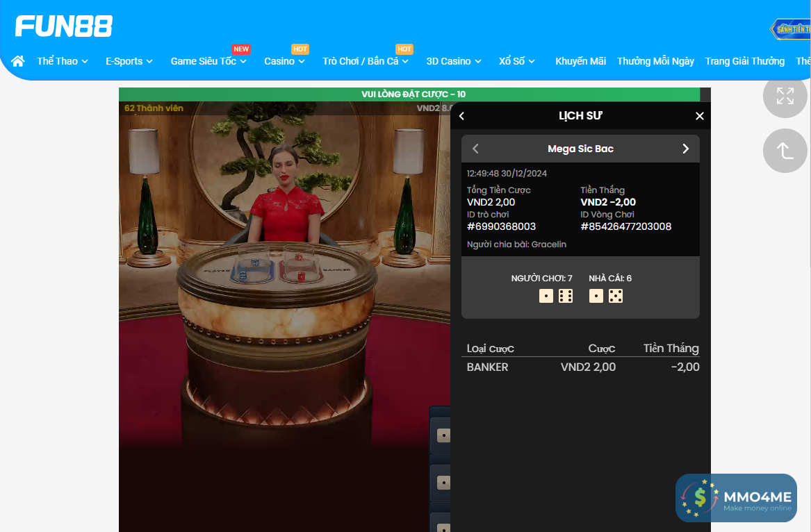This screenshot has width=811, height=532.
Task: Open the Casino dropdown menu
Action: (284, 61)
